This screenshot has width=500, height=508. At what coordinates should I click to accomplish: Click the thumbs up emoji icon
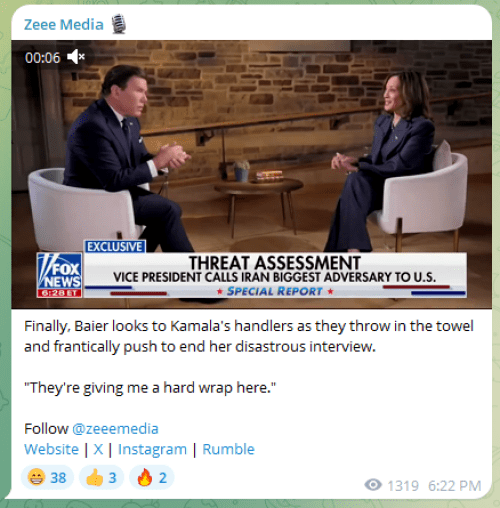95,477
